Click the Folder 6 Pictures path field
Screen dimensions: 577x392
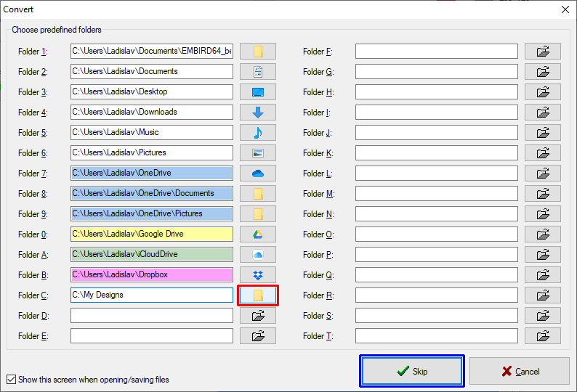(152, 153)
